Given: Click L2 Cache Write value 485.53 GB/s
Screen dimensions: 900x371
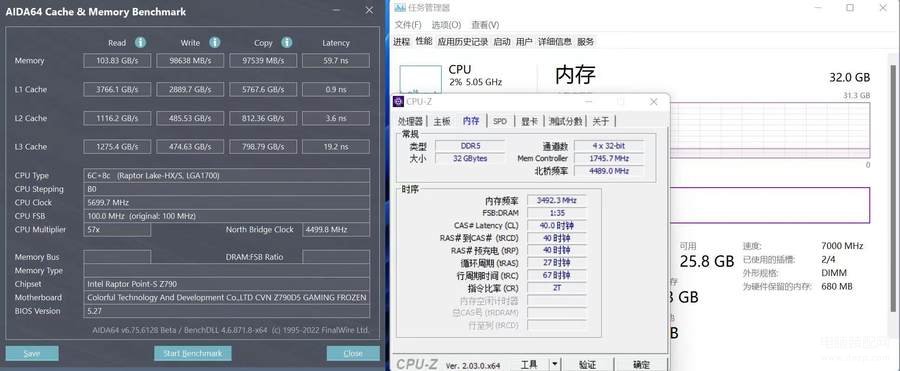Looking at the screenshot, I should coord(190,118).
